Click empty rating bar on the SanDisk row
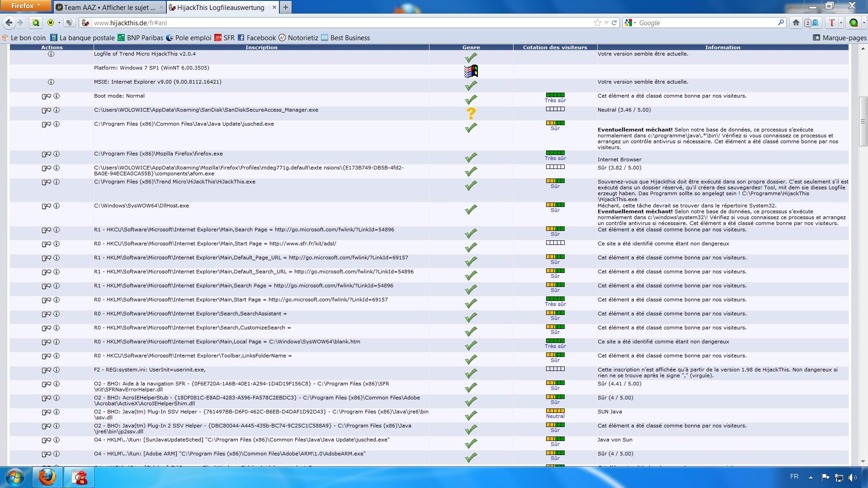The height and width of the screenshot is (488, 868). point(555,109)
